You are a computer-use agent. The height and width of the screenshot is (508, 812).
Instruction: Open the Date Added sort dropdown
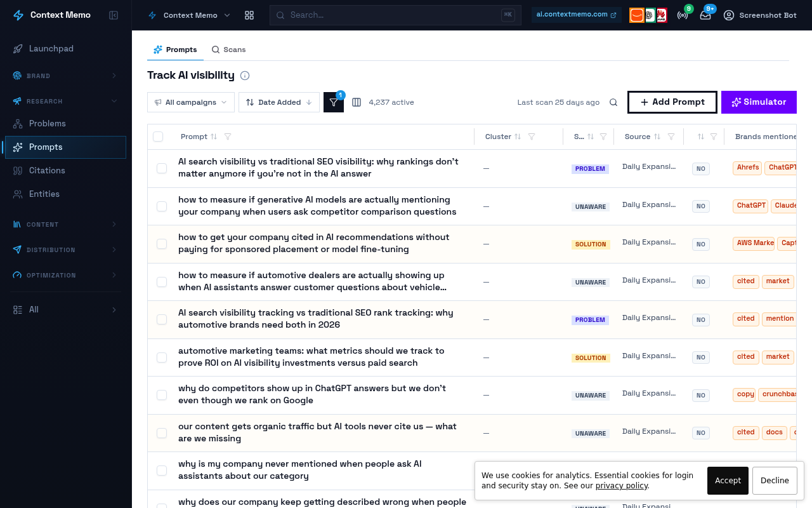pyautogui.click(x=279, y=102)
